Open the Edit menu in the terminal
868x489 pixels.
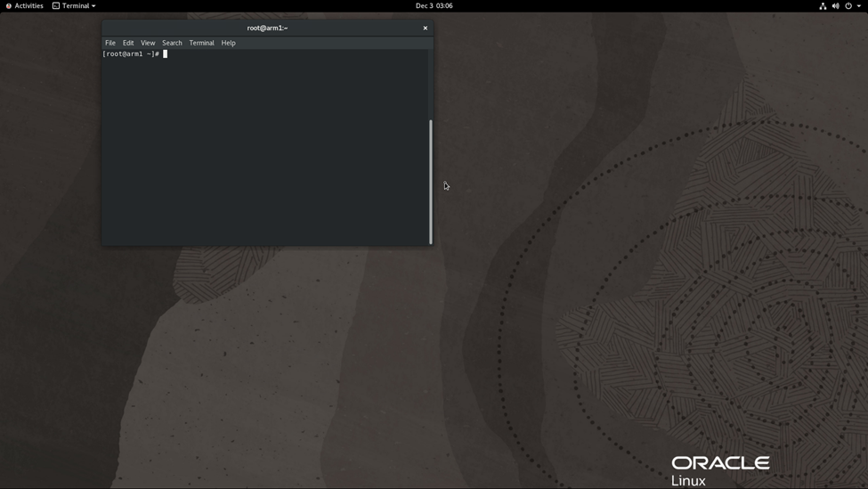click(x=128, y=43)
